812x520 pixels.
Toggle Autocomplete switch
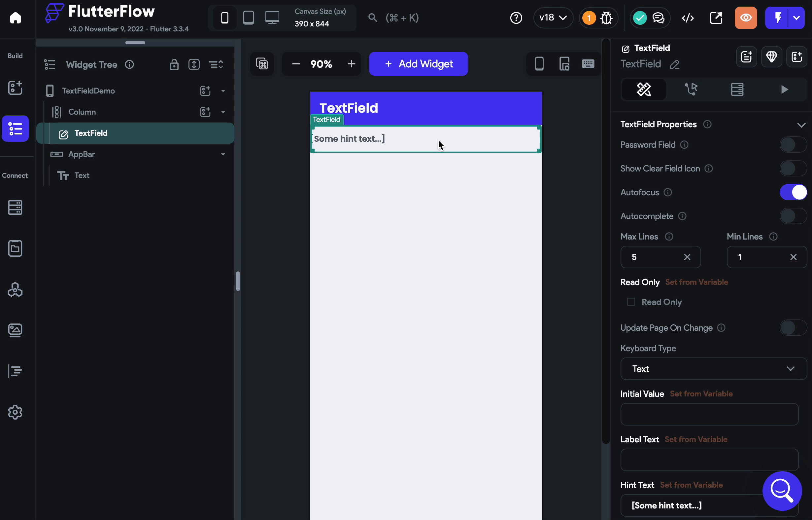coord(793,216)
